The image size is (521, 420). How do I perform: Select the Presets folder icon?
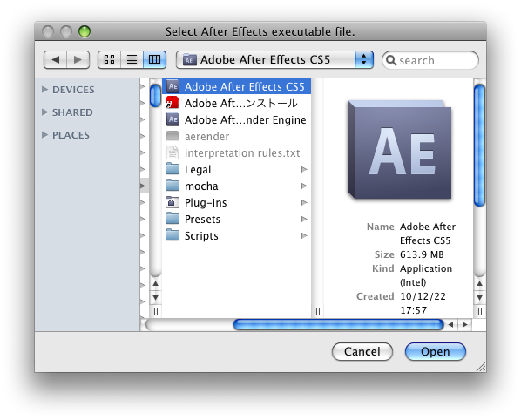173,219
